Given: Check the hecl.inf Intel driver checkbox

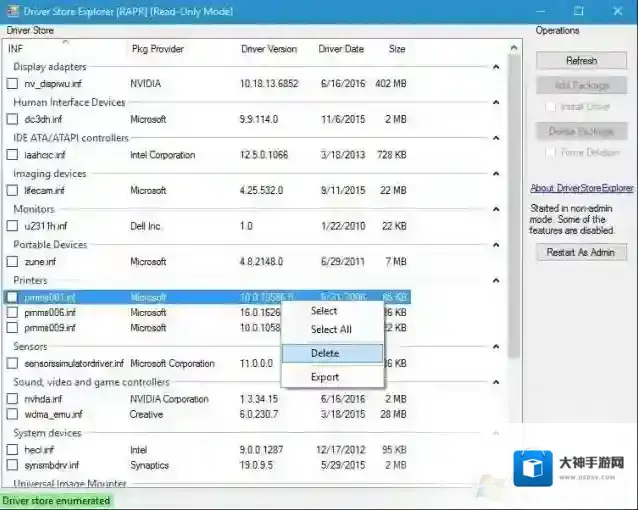Looking at the screenshot, I should pyautogui.click(x=13, y=450).
